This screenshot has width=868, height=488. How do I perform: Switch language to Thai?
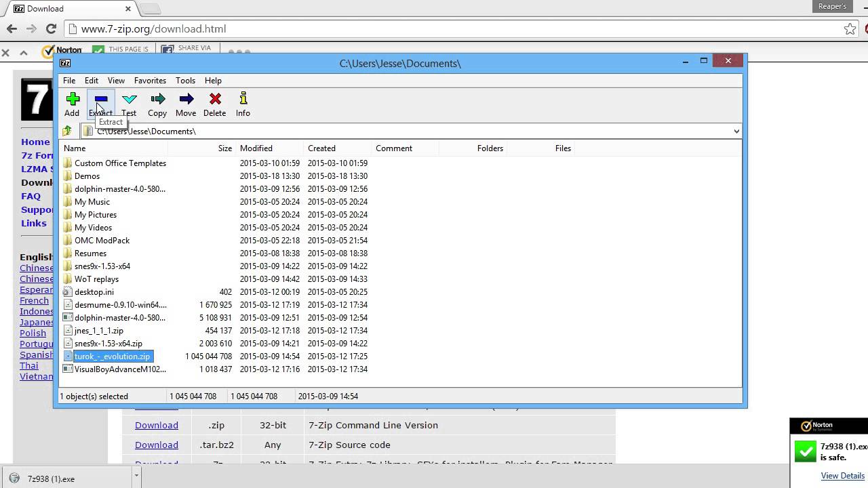click(29, 365)
